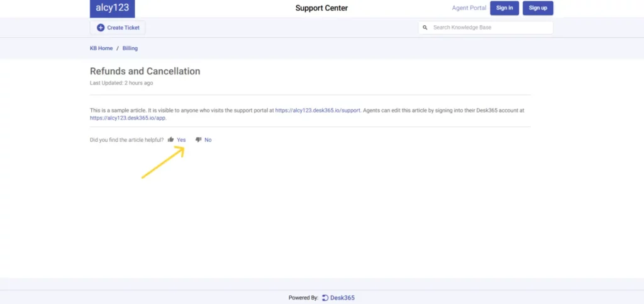Open the Billing breadcrumb category
The width and height of the screenshot is (644, 304).
pos(130,48)
